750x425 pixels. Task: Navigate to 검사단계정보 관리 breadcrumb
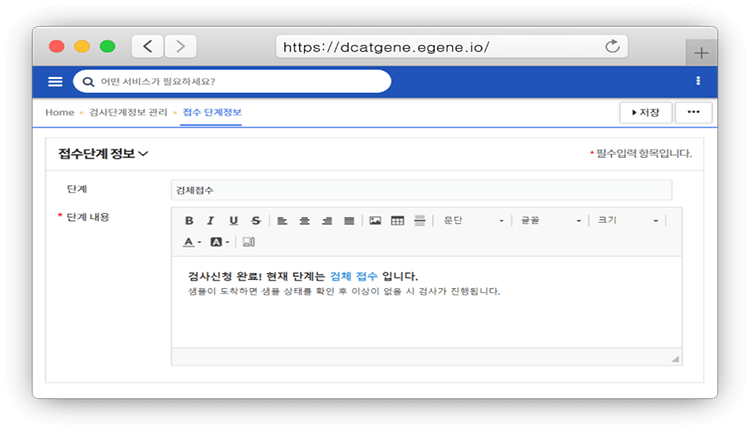(x=128, y=113)
